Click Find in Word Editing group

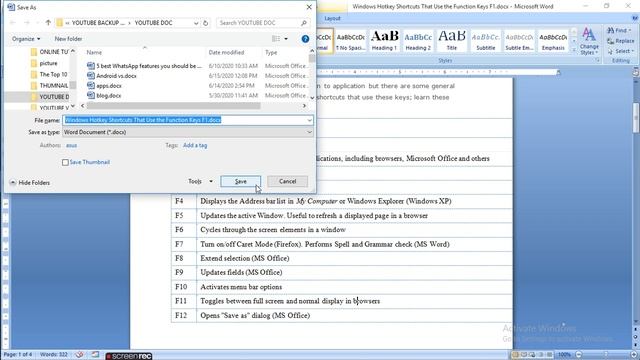[x=619, y=31]
